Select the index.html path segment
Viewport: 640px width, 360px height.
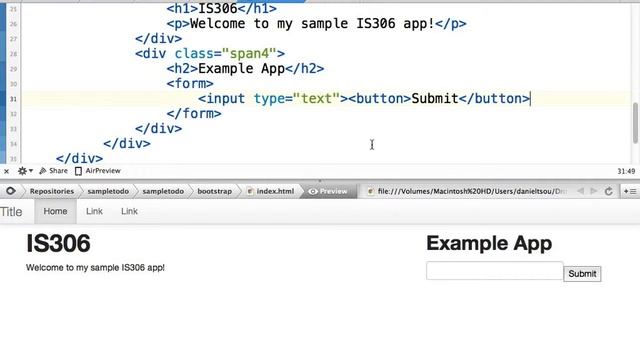click(x=271, y=191)
